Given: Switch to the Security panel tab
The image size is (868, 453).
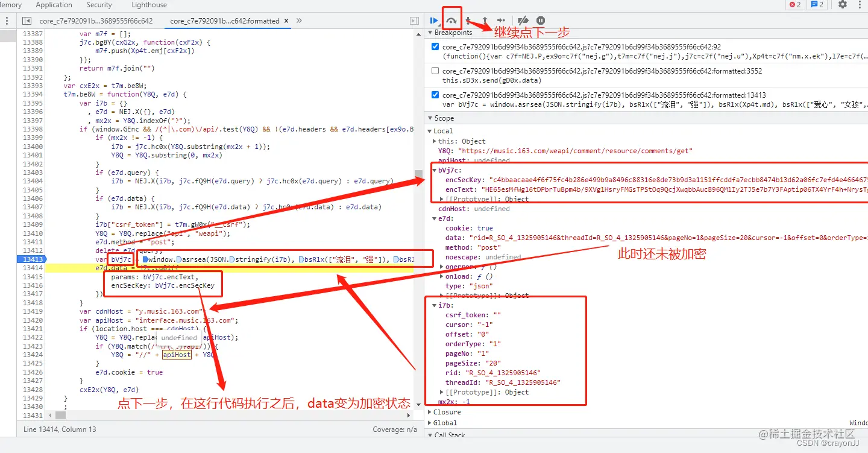Looking at the screenshot, I should pos(99,5).
